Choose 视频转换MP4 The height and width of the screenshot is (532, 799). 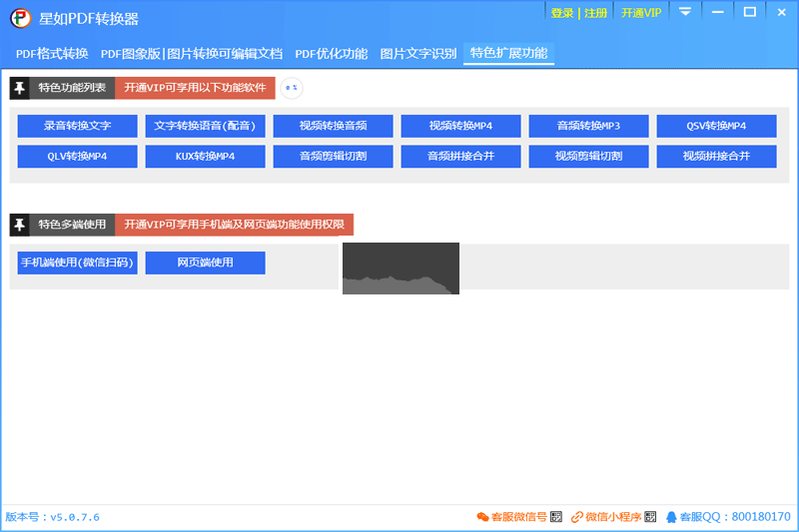click(460, 126)
